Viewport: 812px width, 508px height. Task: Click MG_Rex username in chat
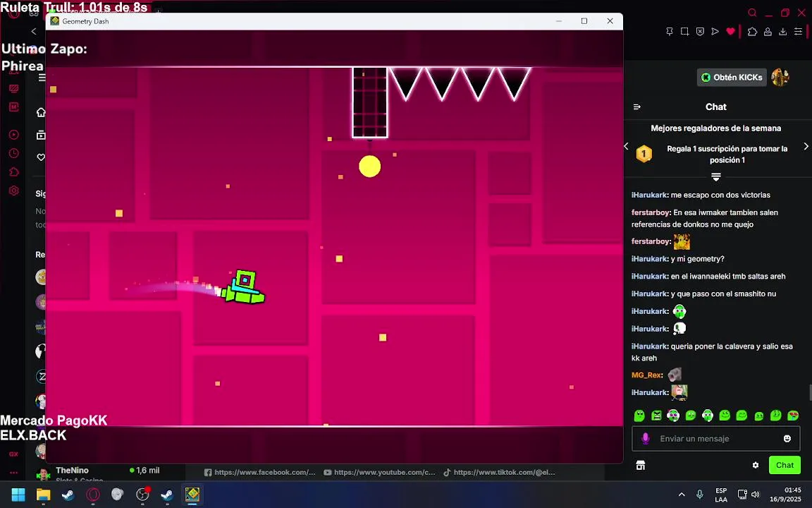647,375
